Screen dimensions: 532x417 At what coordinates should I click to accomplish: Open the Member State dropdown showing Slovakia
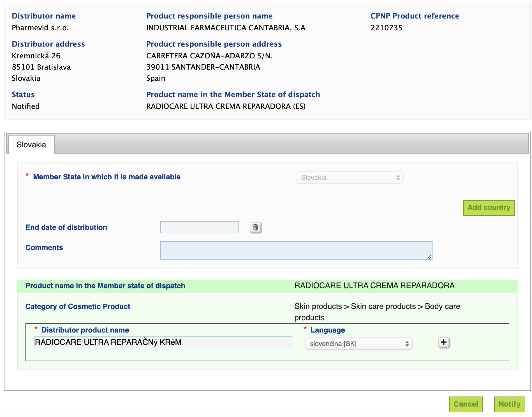pyautogui.click(x=350, y=178)
